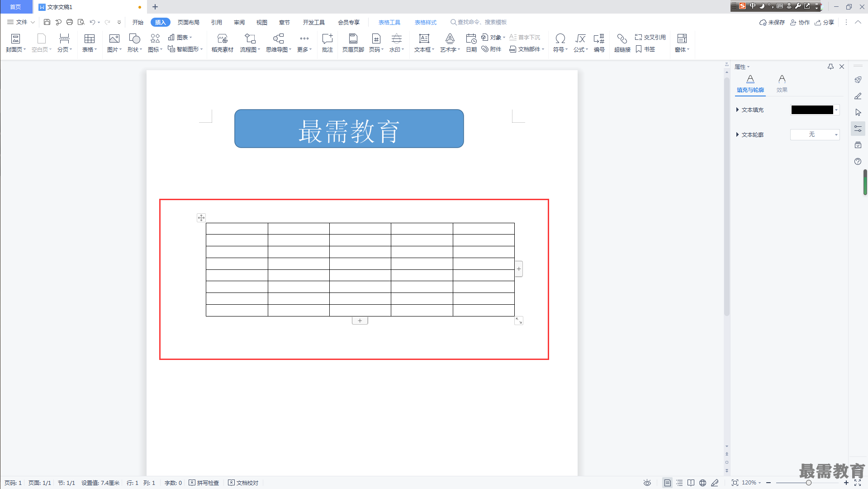Toggle spell check (拼写检查) in status bar
The width and height of the screenshot is (868, 489).
tap(204, 483)
